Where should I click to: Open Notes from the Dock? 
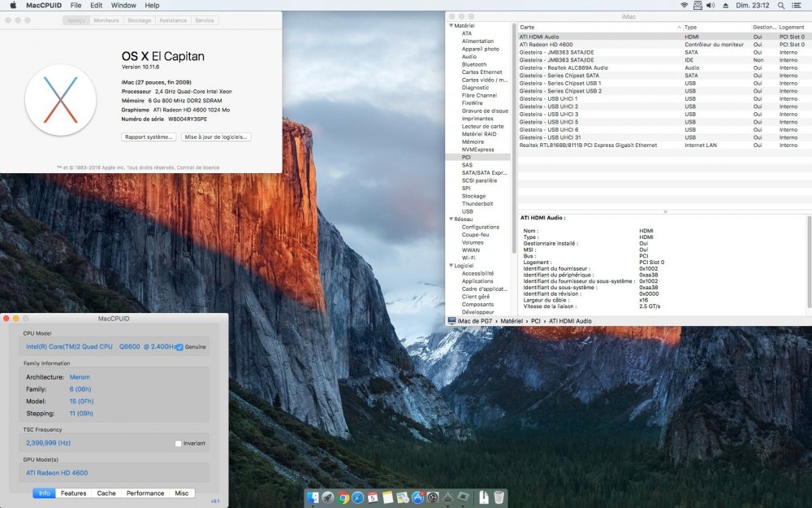[x=388, y=497]
